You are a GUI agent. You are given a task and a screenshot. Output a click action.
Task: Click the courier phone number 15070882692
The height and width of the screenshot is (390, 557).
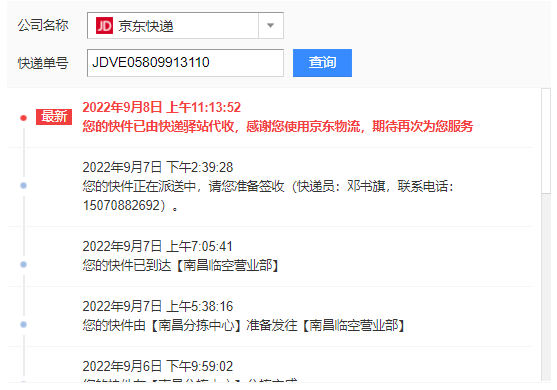pos(121,205)
